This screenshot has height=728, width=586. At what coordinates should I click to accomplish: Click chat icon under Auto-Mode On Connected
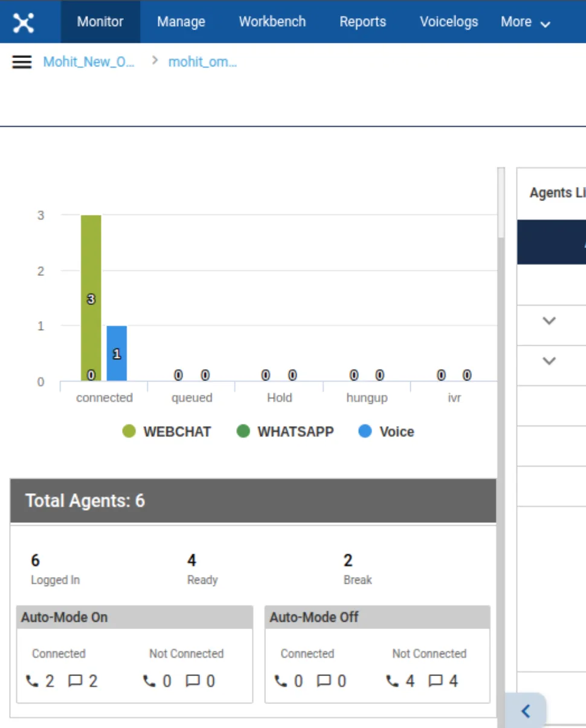pyautogui.click(x=76, y=682)
